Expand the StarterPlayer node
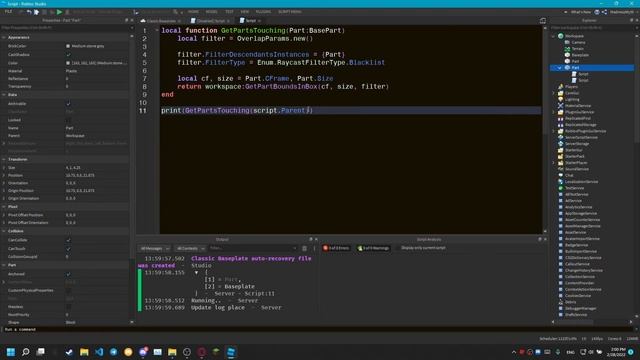This screenshot has width=640, height=360. (x=553, y=162)
